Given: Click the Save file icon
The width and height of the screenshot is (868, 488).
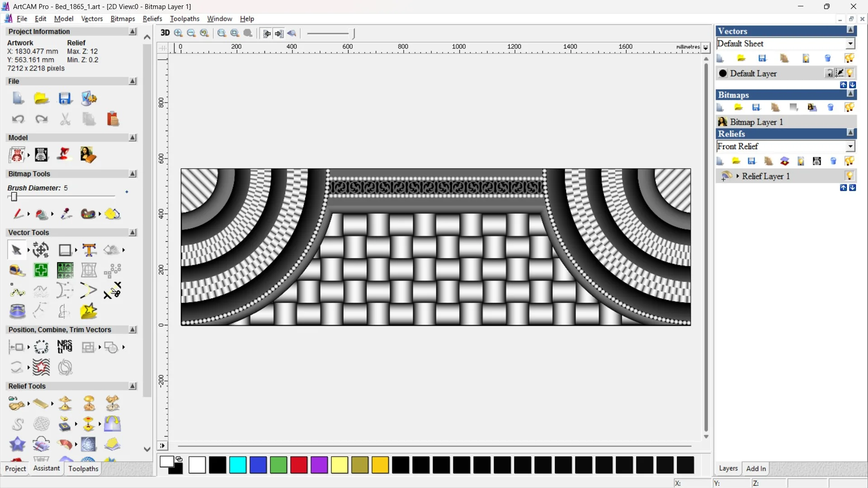Looking at the screenshot, I should pos(65,99).
